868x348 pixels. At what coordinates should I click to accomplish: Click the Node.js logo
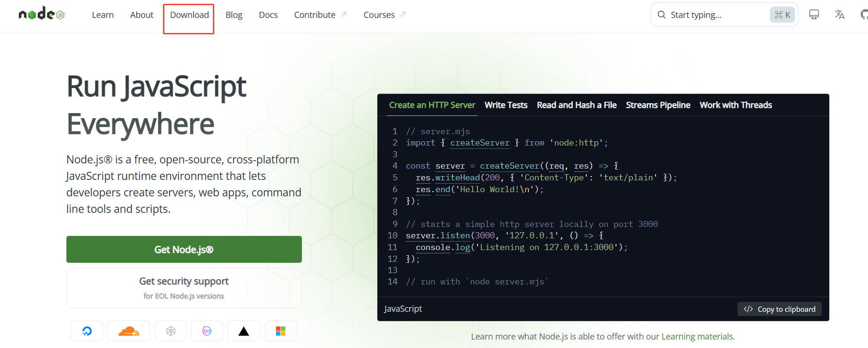42,14
